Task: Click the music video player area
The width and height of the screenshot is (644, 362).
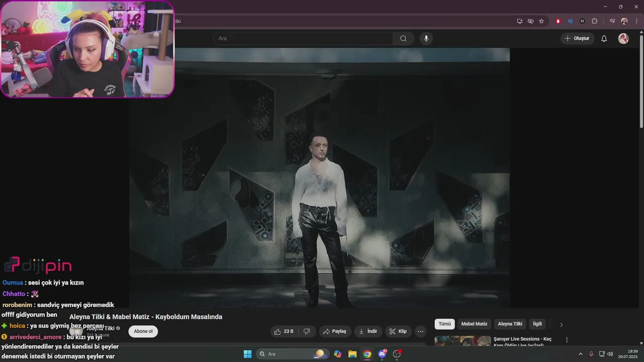Action: 319,178
